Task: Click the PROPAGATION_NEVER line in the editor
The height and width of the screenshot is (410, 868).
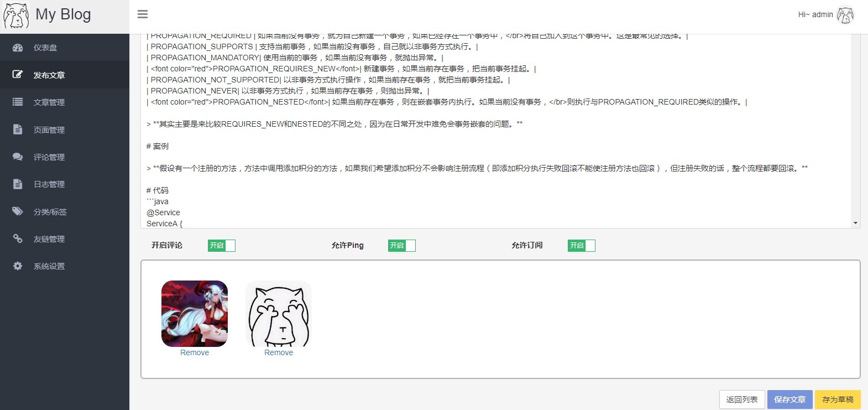Action: [x=287, y=91]
